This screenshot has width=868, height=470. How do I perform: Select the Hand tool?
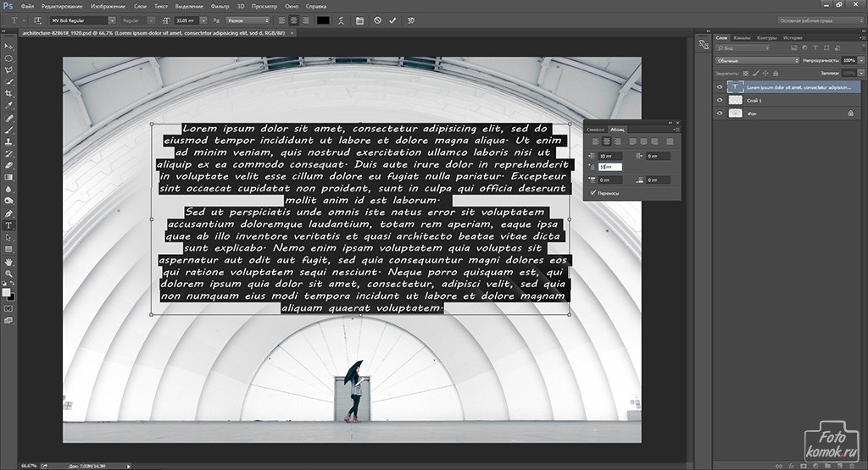[9, 262]
